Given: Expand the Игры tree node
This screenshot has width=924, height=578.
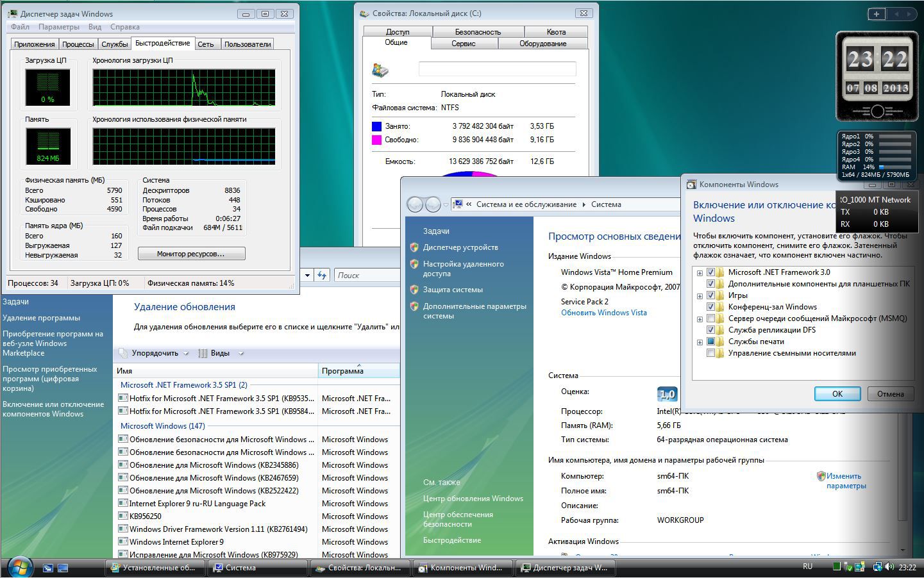Looking at the screenshot, I should (x=700, y=296).
